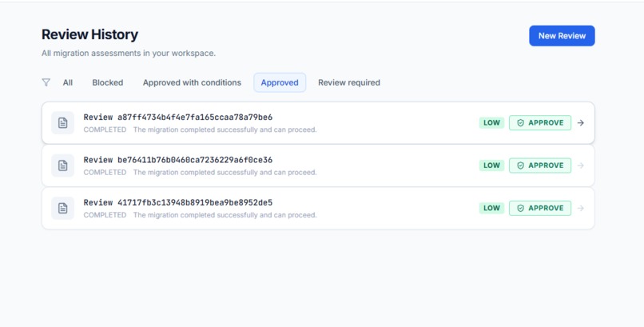644x327 pixels.
Task: Select Approved with conditions filter
Action: tap(192, 82)
